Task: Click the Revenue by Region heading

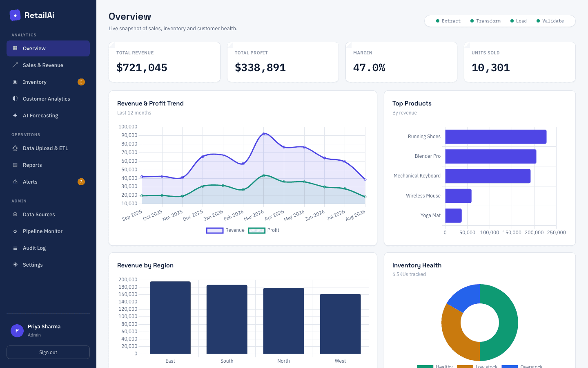Action: tap(145, 265)
